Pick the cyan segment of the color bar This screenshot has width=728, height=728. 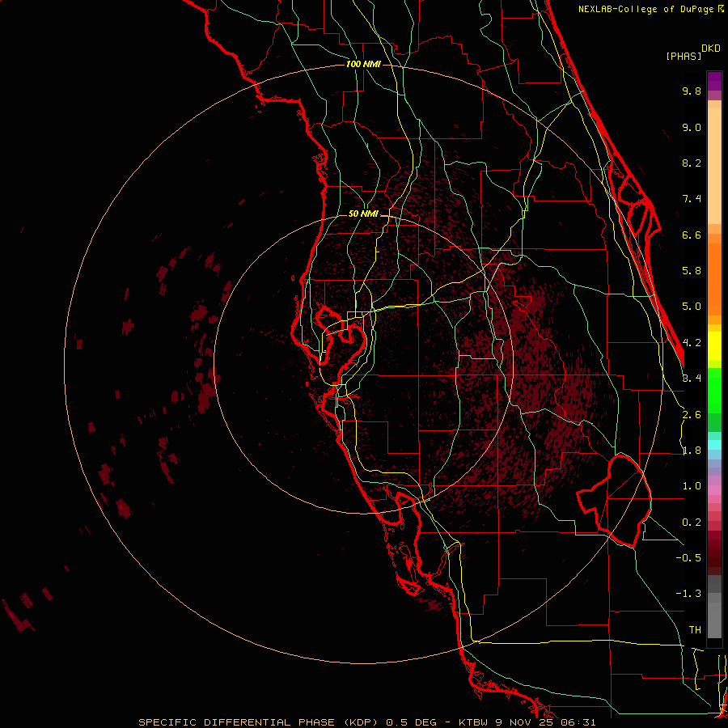[714, 444]
